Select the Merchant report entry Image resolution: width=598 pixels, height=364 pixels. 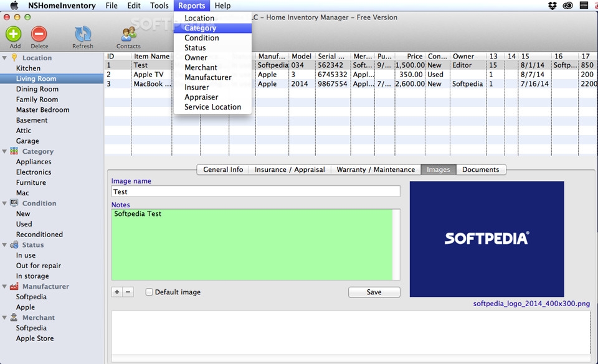click(212, 67)
